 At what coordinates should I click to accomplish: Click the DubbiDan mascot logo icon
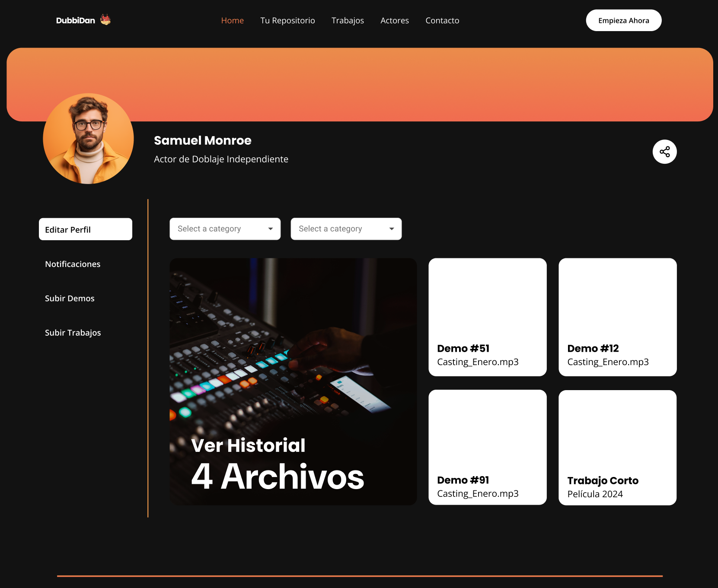(105, 20)
